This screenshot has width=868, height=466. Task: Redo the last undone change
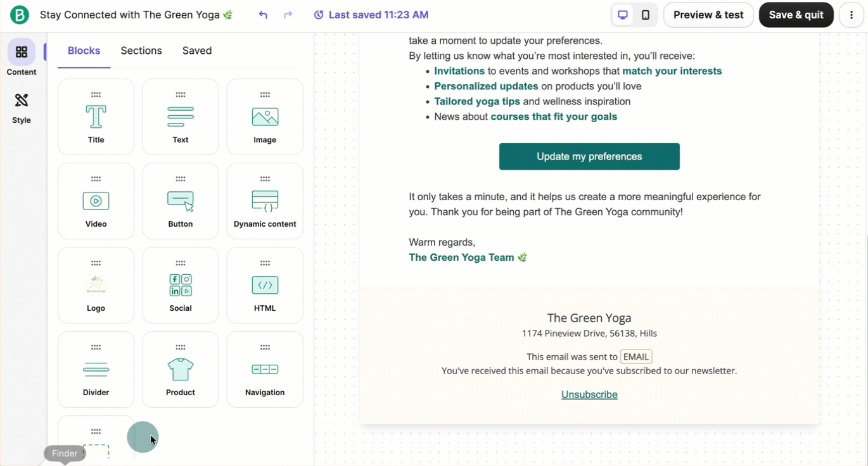click(288, 15)
